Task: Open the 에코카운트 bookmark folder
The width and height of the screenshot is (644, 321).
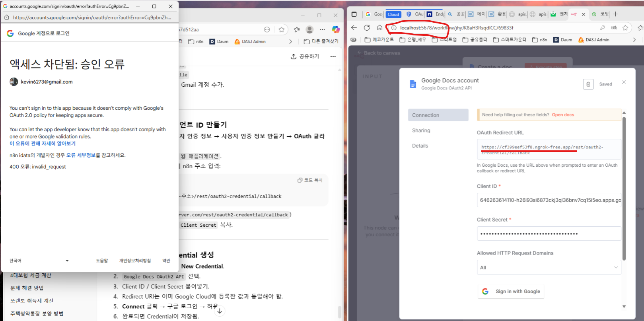Action: [379, 40]
